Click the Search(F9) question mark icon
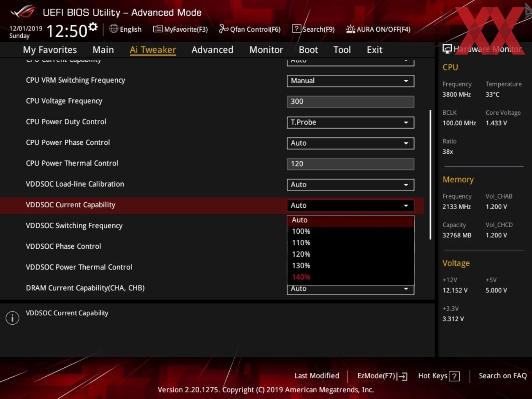The image size is (532, 399). 297,29
